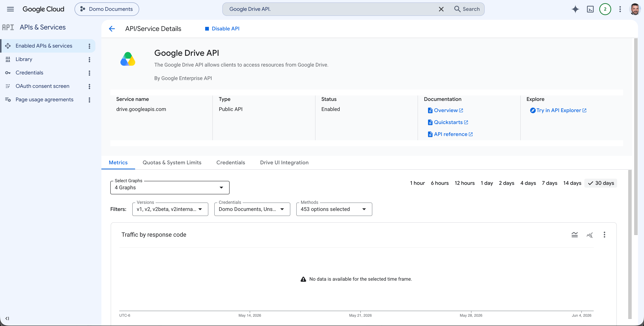Screen dimensions: 644x326
Task: Select the 4 days time range
Action: [528, 183]
